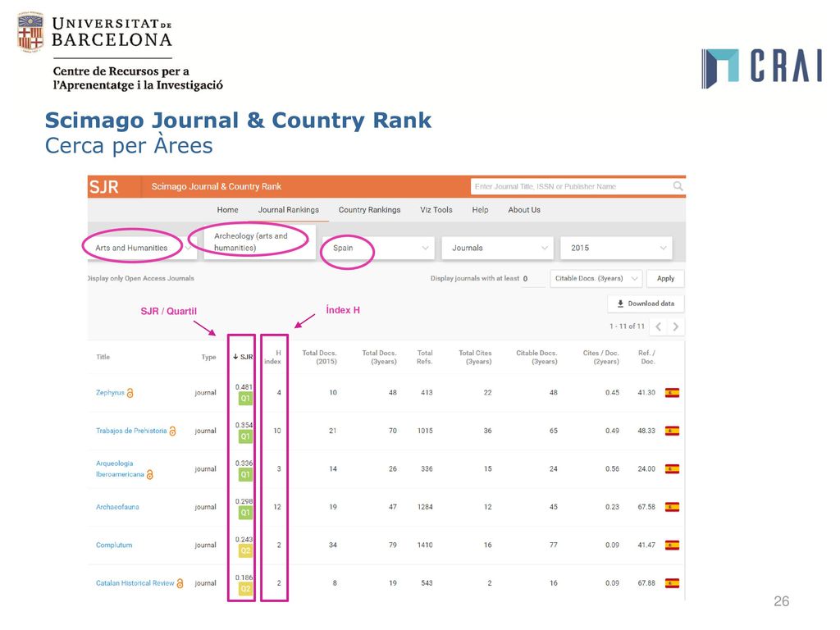This screenshot has height=630, width=840.
Task: Click the H index column header
Action: [272, 358]
